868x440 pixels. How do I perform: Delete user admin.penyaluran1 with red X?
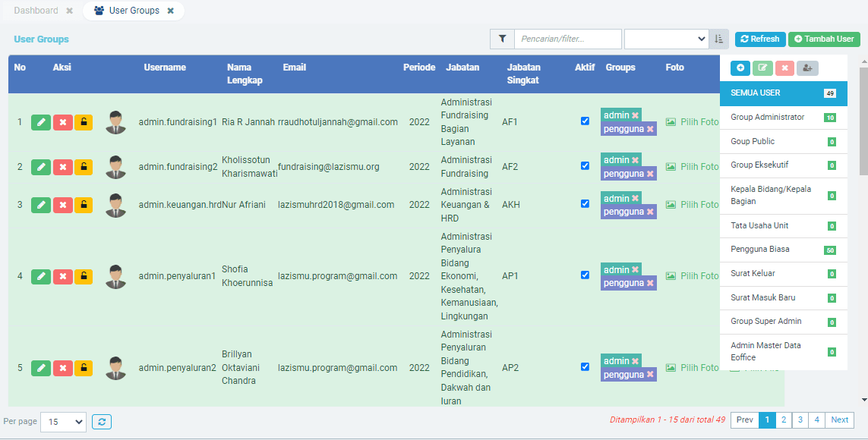click(62, 276)
